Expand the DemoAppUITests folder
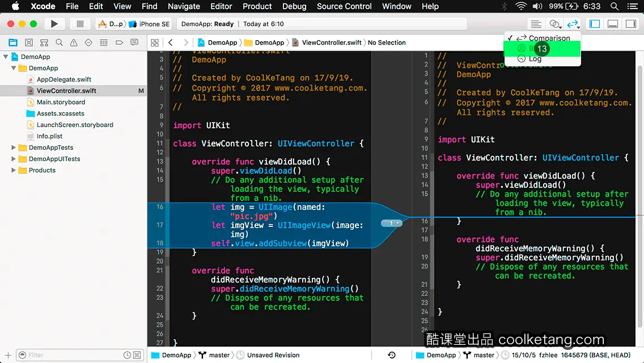Viewport: 644px width, 363px height. 14,159
